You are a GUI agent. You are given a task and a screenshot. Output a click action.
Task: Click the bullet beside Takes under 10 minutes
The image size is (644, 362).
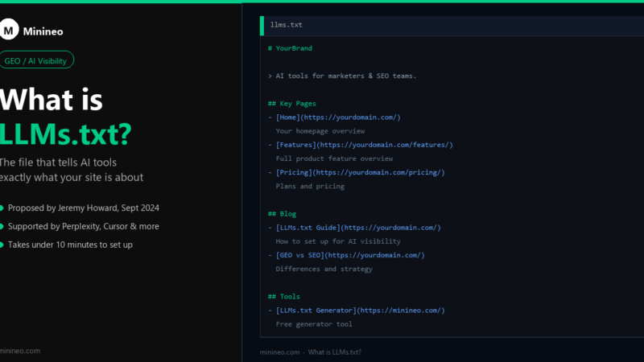point(2,245)
